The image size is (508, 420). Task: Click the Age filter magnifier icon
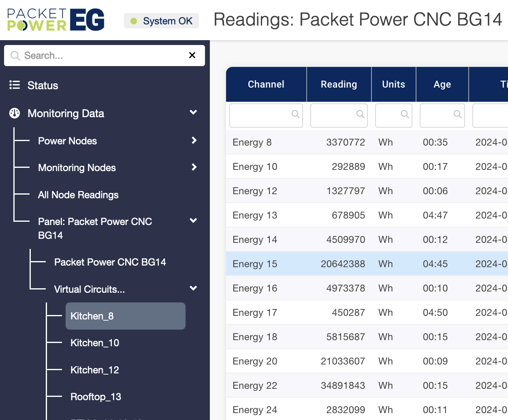(x=457, y=114)
